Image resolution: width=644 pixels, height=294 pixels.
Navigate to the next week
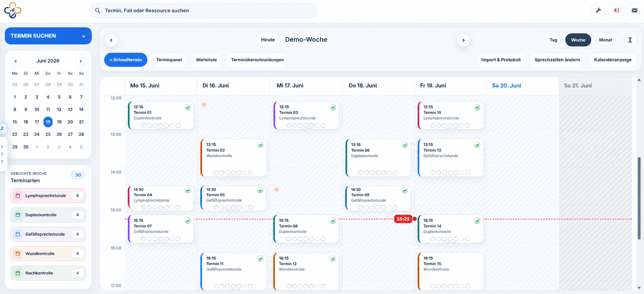[463, 40]
